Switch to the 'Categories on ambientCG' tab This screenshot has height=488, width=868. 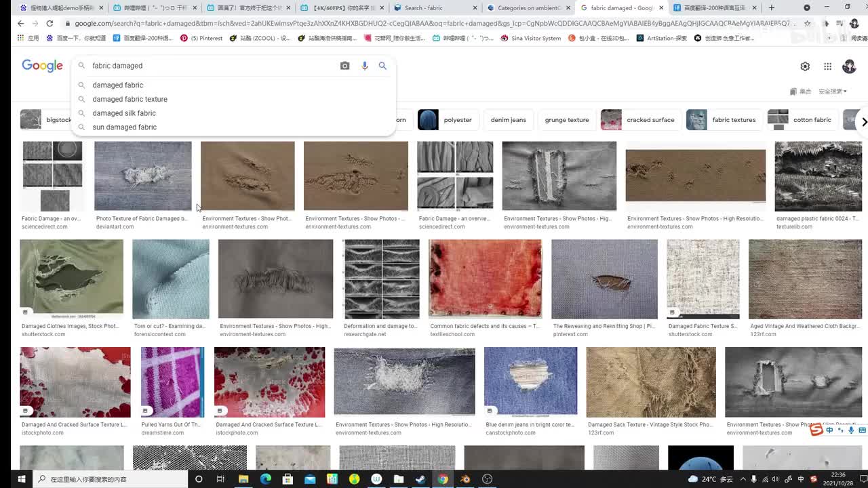[528, 8]
